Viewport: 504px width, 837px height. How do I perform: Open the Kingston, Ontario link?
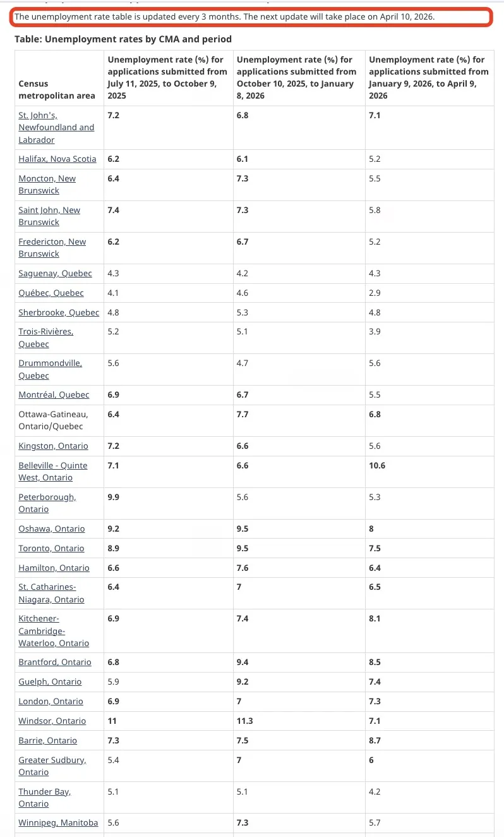tap(53, 446)
